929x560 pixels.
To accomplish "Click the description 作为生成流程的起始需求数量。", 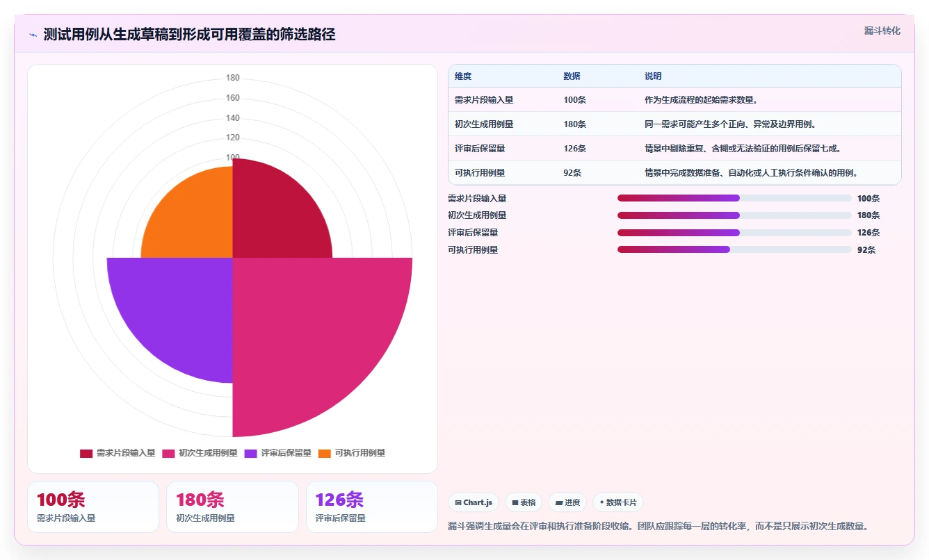I will pyautogui.click(x=701, y=100).
